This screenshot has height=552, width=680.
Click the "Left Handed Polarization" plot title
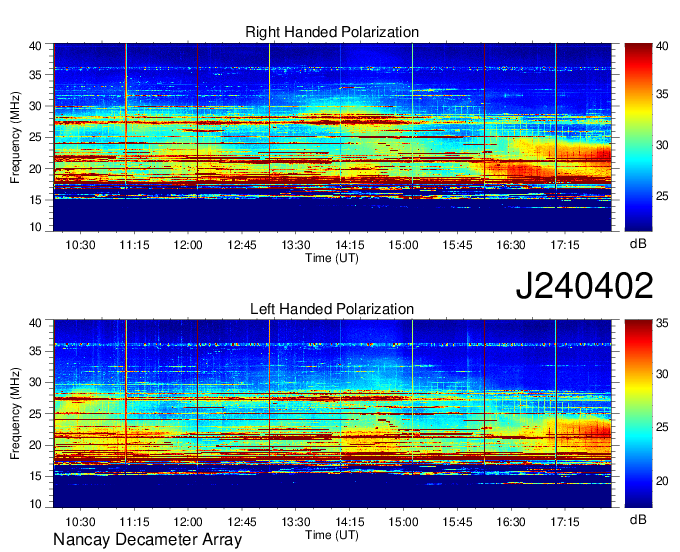(x=332, y=309)
